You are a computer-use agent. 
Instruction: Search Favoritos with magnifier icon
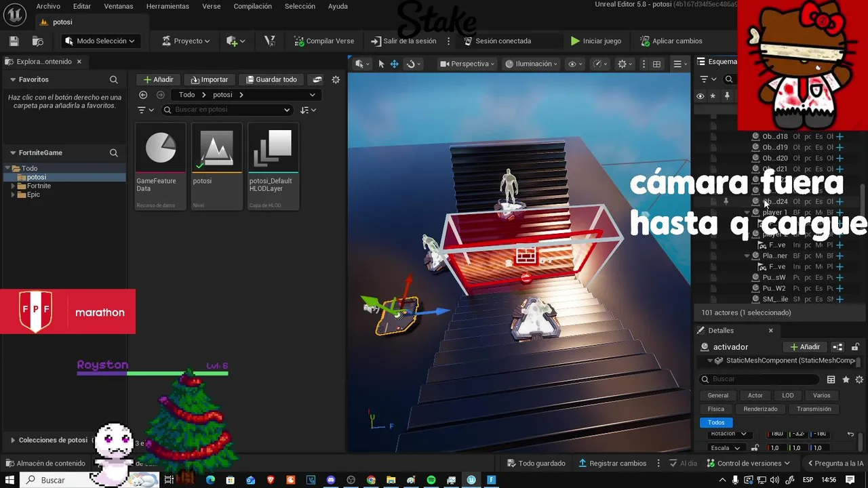tap(114, 80)
